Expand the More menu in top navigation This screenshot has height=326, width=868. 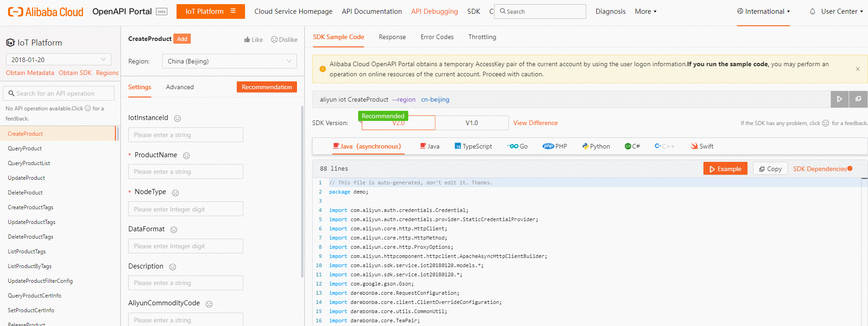645,11
